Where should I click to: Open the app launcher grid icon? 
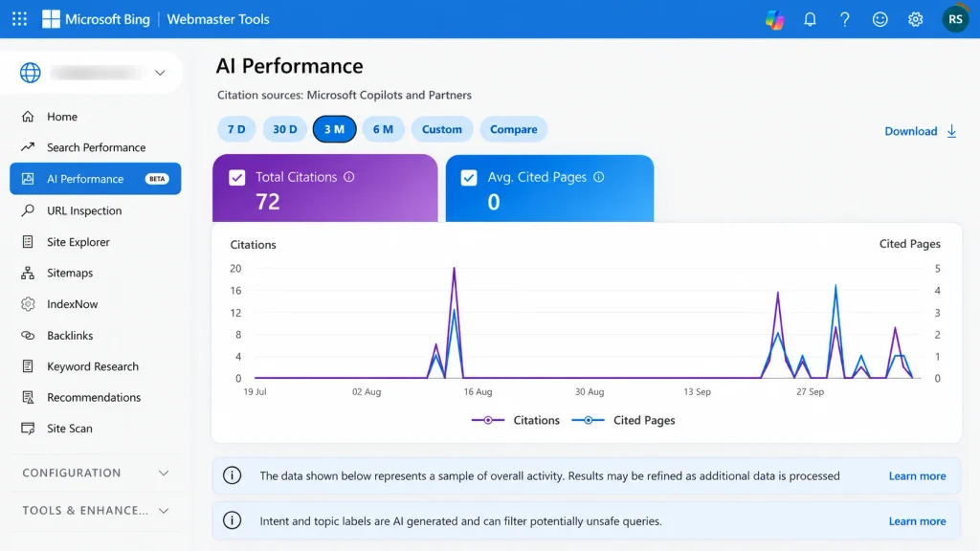pyautogui.click(x=19, y=19)
